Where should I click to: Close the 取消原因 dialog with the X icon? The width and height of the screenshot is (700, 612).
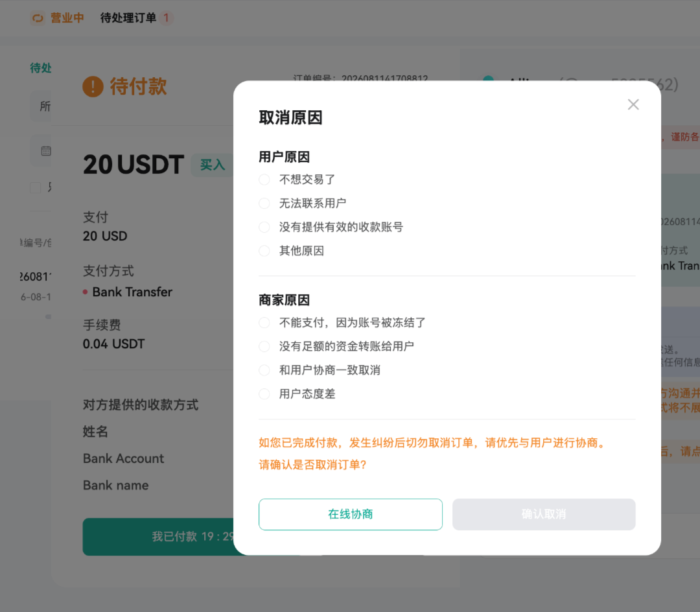coord(633,104)
